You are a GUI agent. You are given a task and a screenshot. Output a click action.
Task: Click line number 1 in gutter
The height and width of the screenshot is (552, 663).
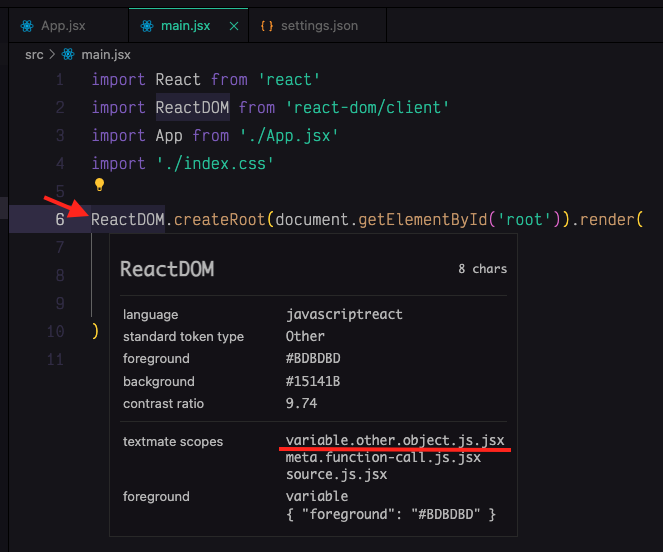pos(60,79)
